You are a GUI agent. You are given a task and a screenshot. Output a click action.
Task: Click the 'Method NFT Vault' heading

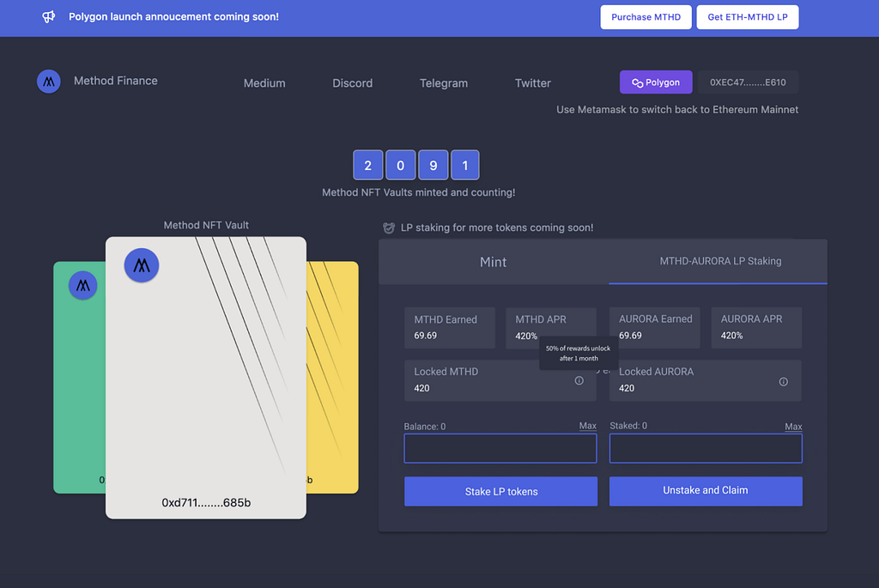tap(206, 226)
